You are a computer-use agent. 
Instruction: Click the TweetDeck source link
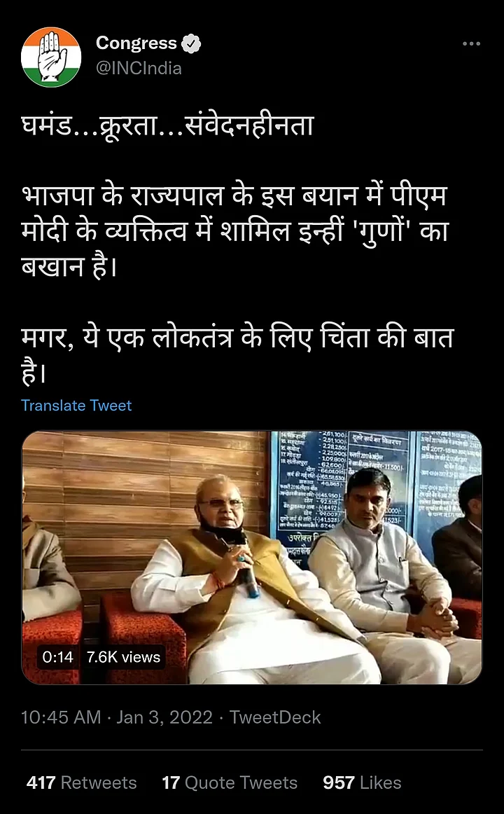point(275,717)
